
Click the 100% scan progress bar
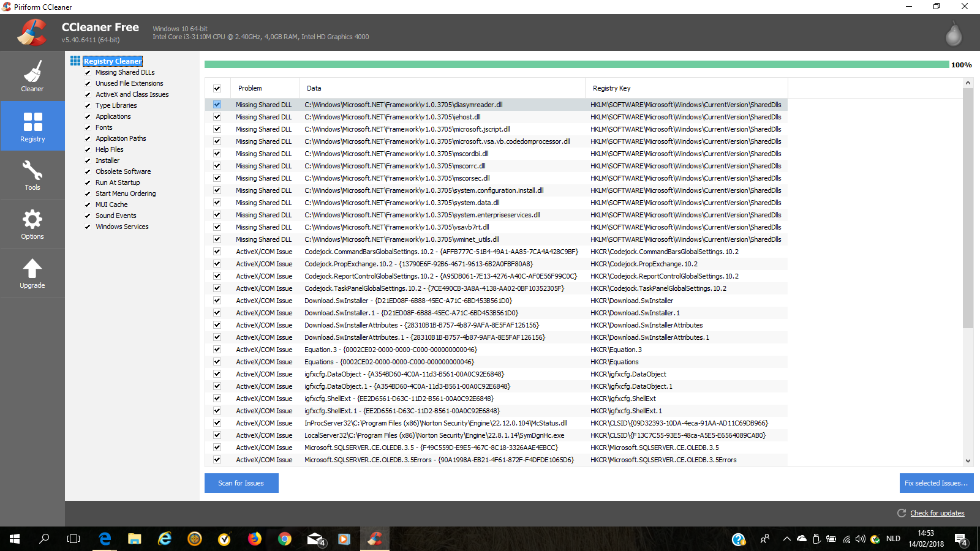point(577,64)
